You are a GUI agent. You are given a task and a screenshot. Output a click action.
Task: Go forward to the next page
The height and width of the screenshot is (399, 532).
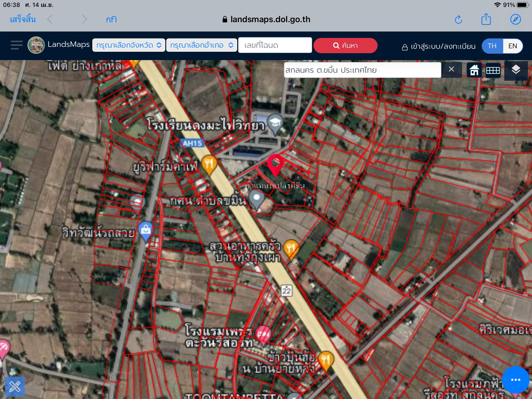tap(84, 19)
